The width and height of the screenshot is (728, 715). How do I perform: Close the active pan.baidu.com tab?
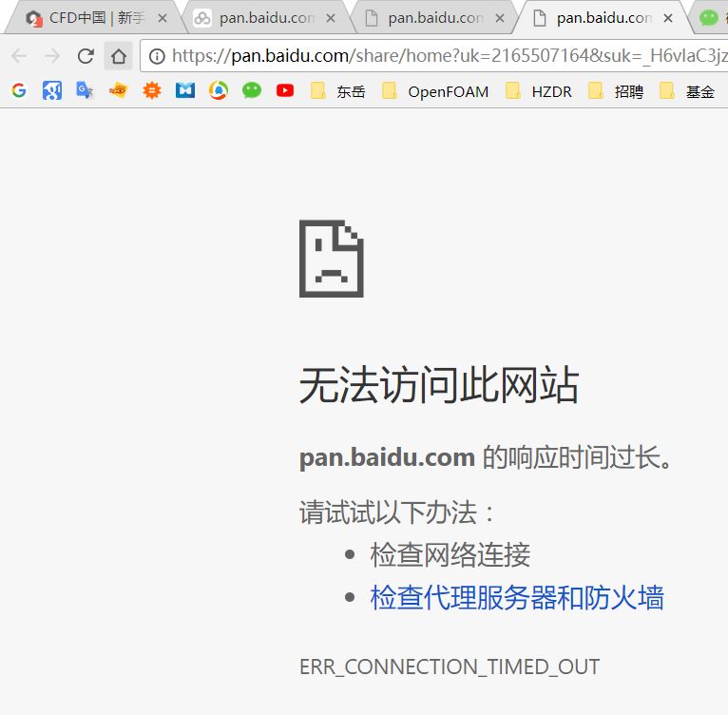668,18
